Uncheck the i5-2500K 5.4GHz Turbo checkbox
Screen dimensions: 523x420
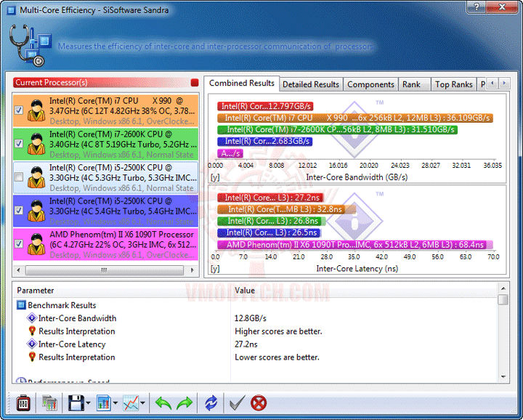19,210
